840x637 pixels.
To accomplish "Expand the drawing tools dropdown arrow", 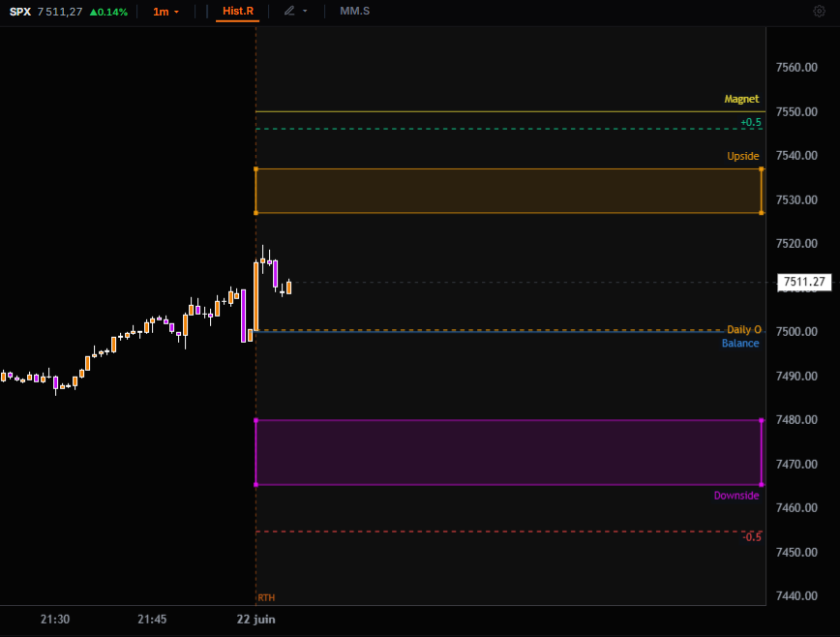I will click(x=305, y=12).
